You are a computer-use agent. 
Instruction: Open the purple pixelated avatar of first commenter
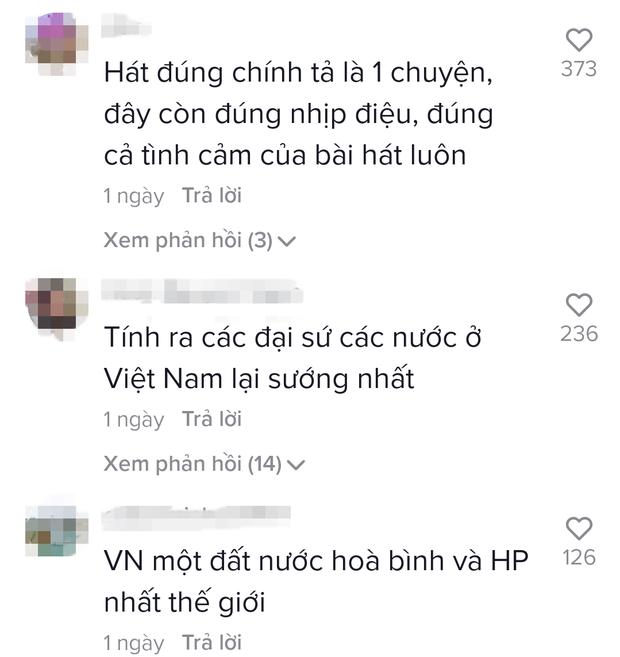tap(57, 44)
